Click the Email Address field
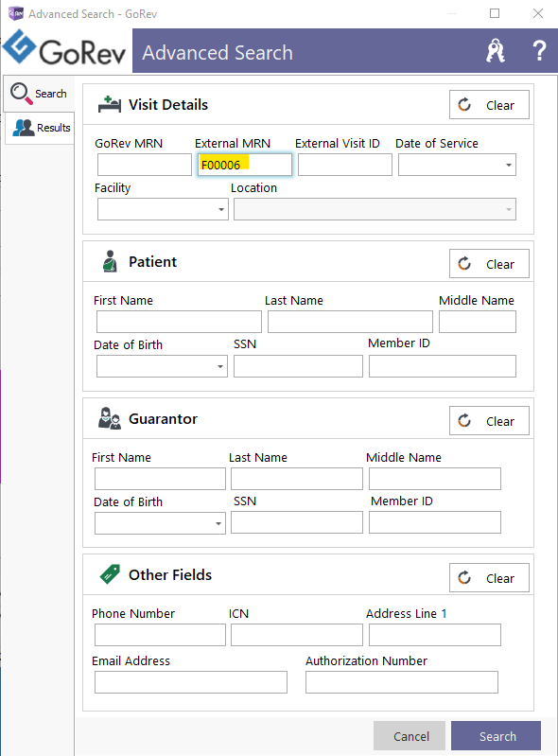This screenshot has height=756, width=558. [x=191, y=682]
